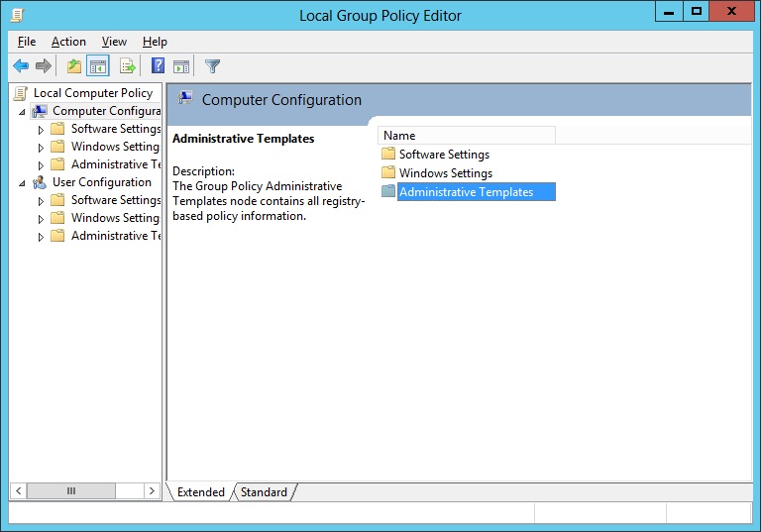The width and height of the screenshot is (761, 532).
Task: Click the Export List toolbar icon
Action: [x=127, y=65]
